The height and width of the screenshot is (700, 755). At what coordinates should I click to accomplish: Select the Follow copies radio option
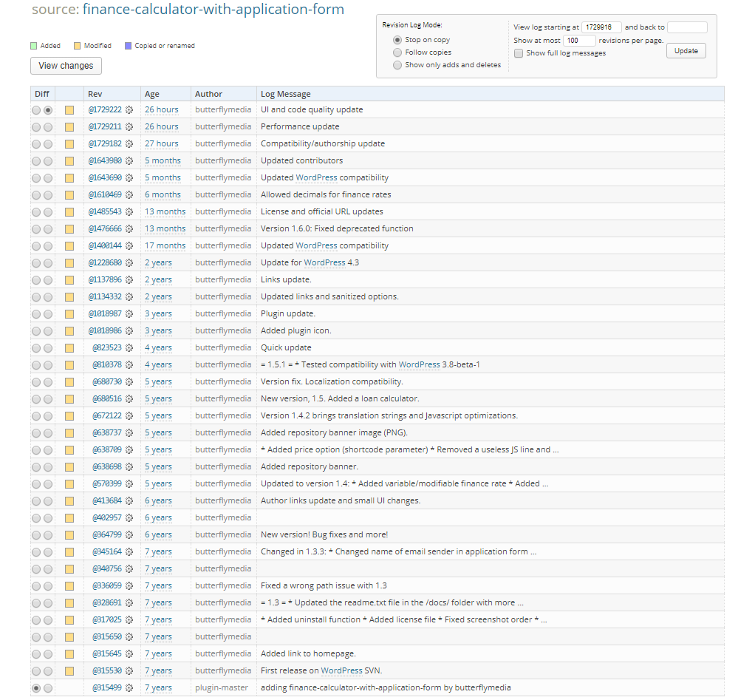397,52
